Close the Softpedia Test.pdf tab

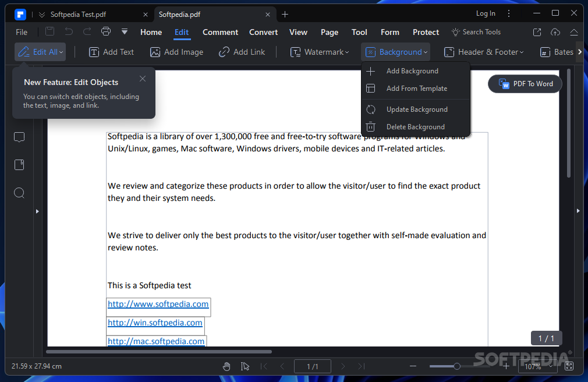pos(146,15)
